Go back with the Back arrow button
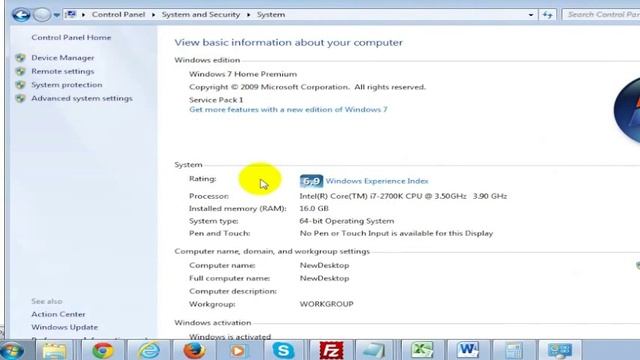This screenshot has height=360, width=640. coord(21,15)
